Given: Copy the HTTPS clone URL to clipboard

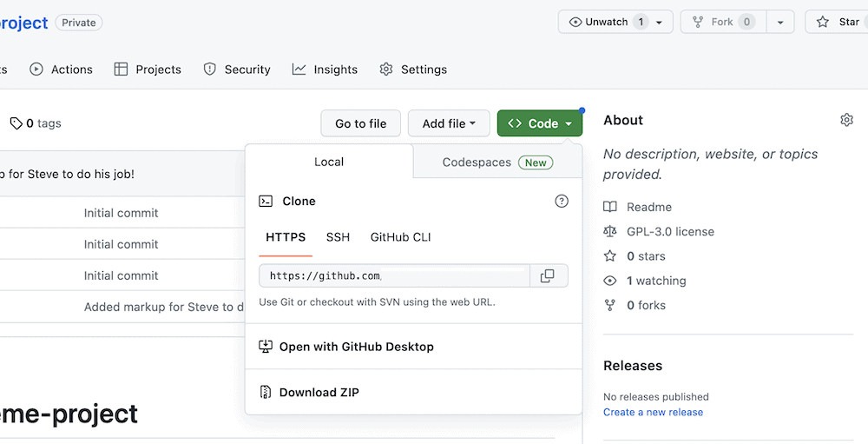Looking at the screenshot, I should [547, 275].
